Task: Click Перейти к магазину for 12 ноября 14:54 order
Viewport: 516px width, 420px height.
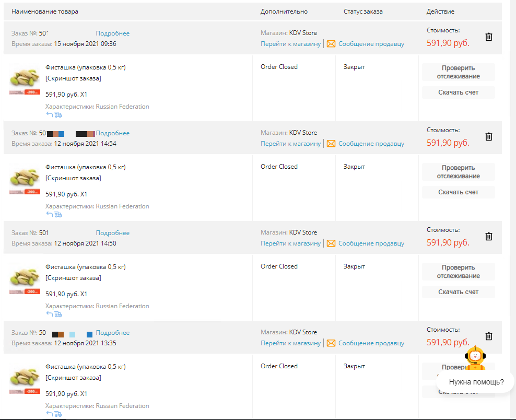Action: point(290,144)
